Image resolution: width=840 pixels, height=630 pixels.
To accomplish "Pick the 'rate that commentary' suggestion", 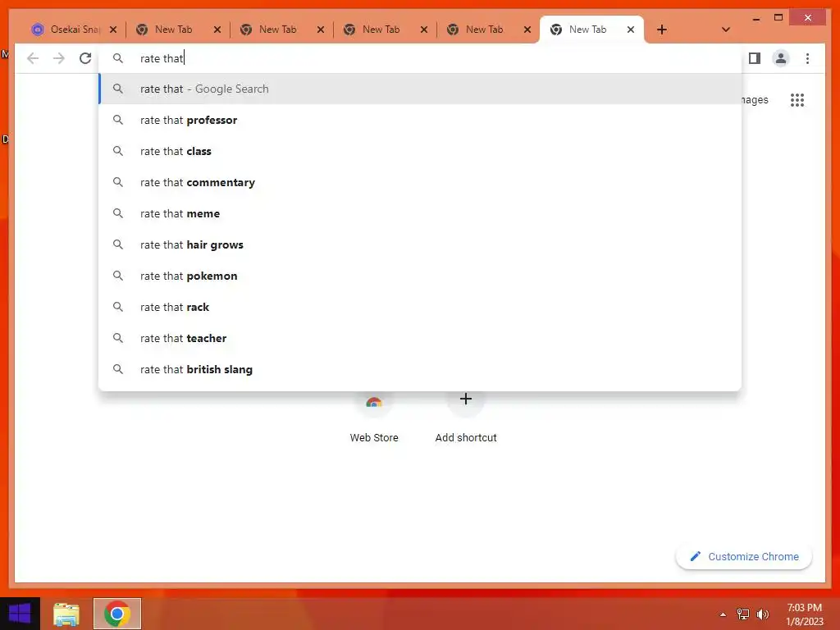I will pyautogui.click(x=420, y=182).
